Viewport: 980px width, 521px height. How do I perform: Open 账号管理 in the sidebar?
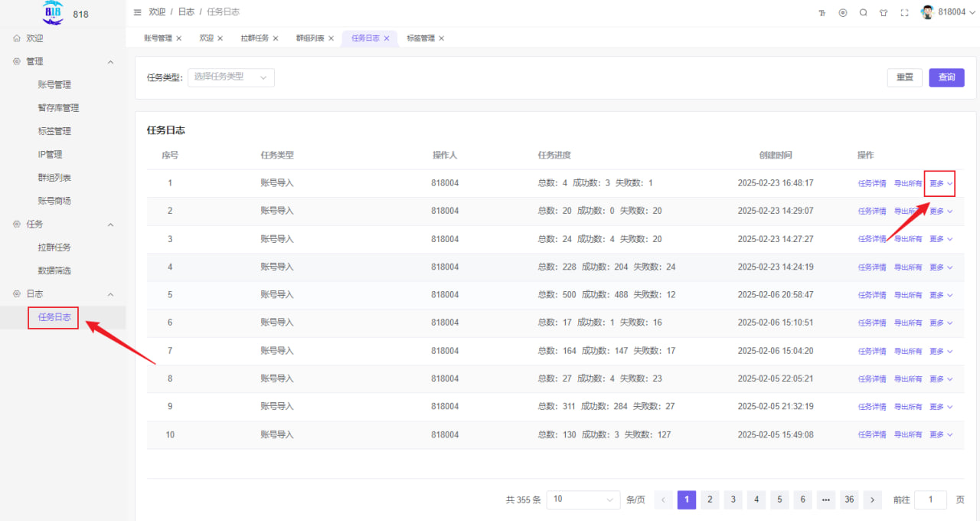pyautogui.click(x=54, y=85)
